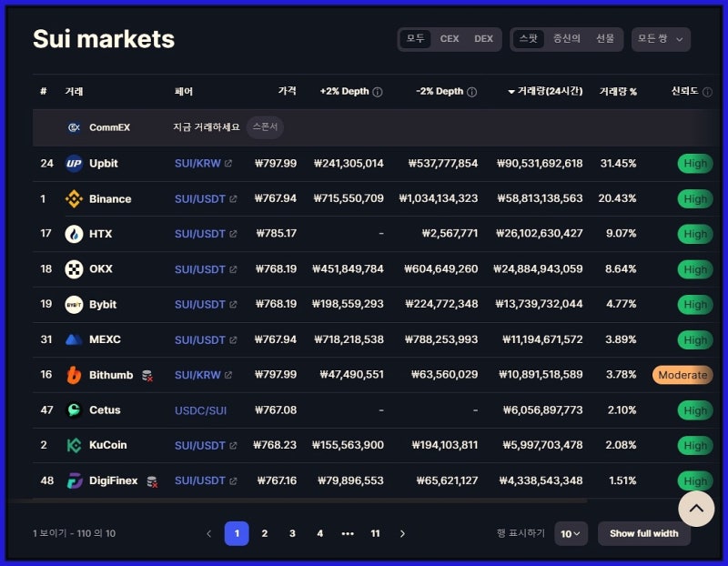Image resolution: width=728 pixels, height=566 pixels.
Task: Click the 지금 거래하세요 CommEX link
Action: tap(207, 127)
